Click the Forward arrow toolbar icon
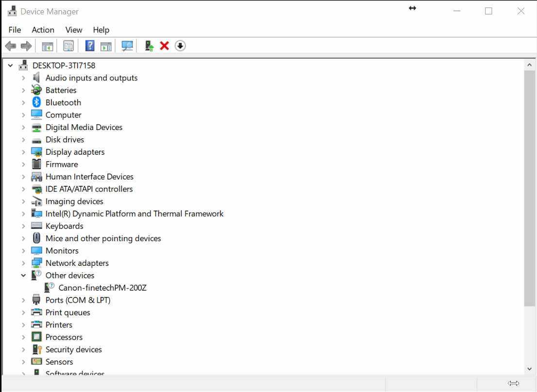Viewport: 537px width, 392px height. click(x=26, y=46)
